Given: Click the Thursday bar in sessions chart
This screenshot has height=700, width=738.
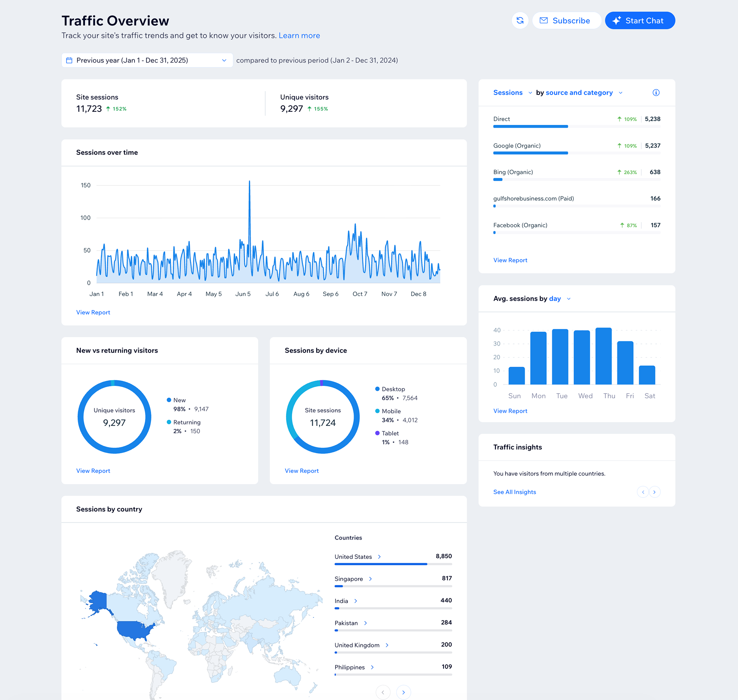Looking at the screenshot, I should [603, 356].
